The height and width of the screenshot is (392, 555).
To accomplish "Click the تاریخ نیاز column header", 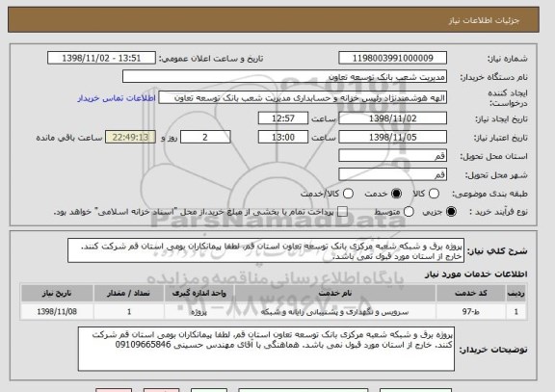I will coord(57,293).
